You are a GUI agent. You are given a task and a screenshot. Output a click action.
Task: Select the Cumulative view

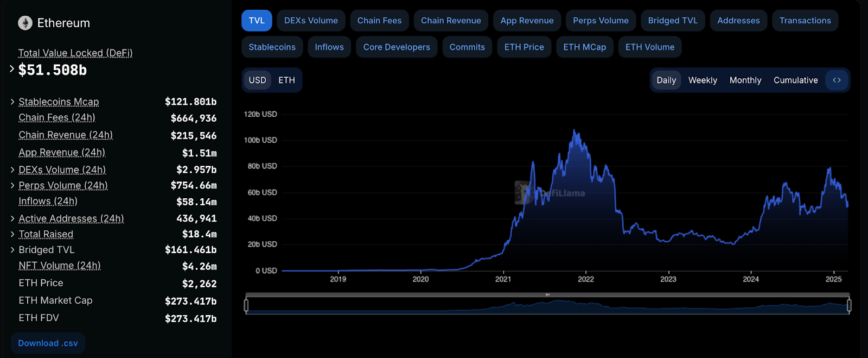pyautogui.click(x=795, y=80)
